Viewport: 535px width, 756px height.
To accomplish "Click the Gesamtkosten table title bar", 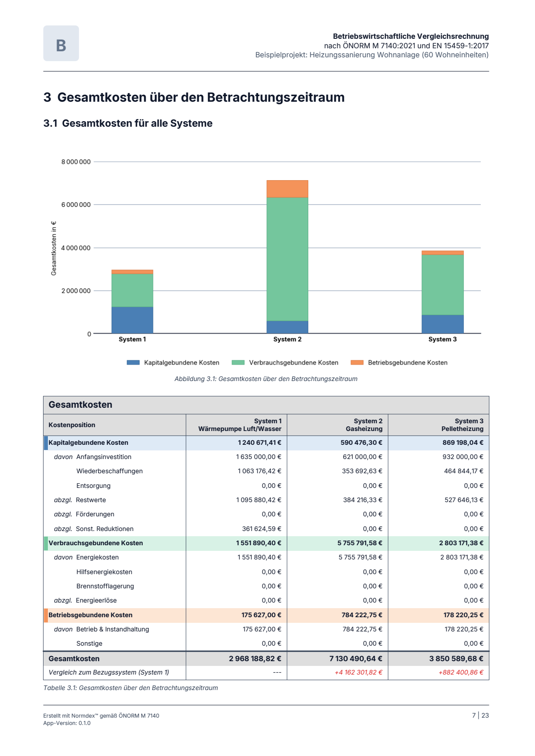I will (266, 405).
